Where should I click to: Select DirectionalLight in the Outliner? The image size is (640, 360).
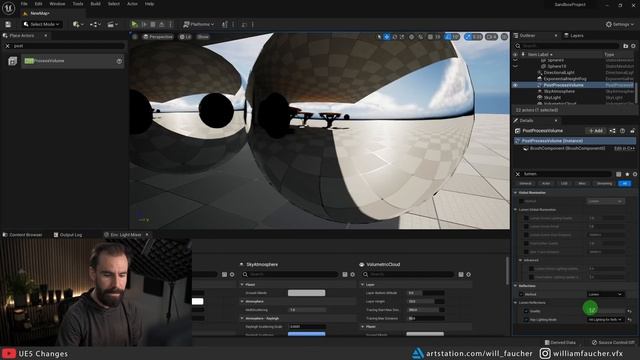coord(559,73)
